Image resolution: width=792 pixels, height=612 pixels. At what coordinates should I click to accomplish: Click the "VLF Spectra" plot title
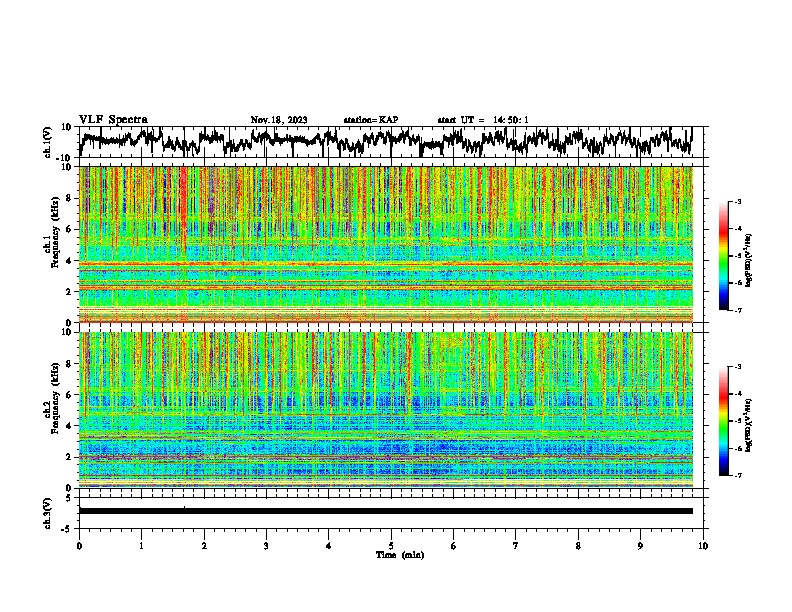coord(113,119)
